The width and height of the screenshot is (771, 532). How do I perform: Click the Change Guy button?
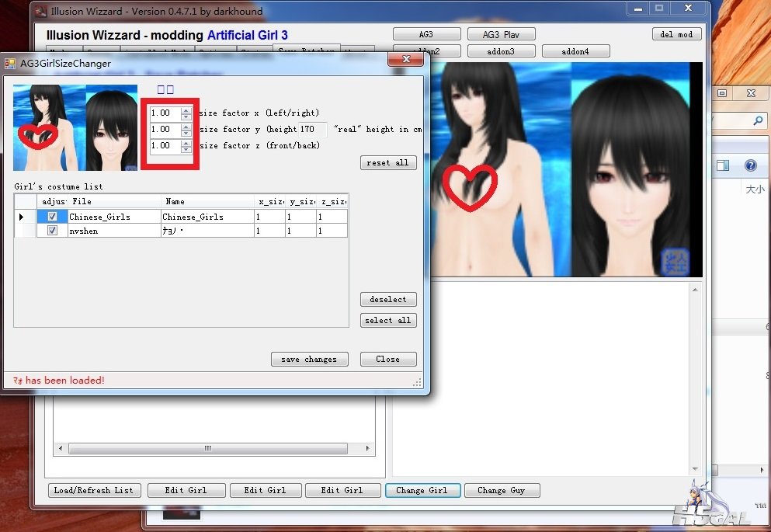click(x=502, y=490)
